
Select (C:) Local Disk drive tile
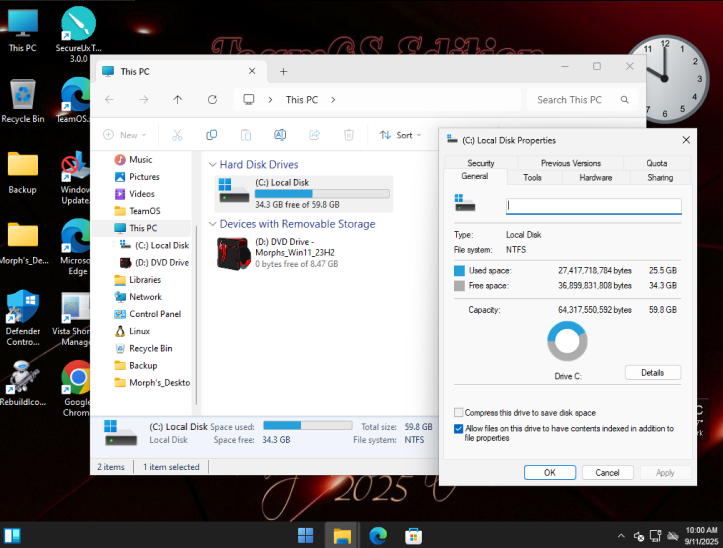304,194
